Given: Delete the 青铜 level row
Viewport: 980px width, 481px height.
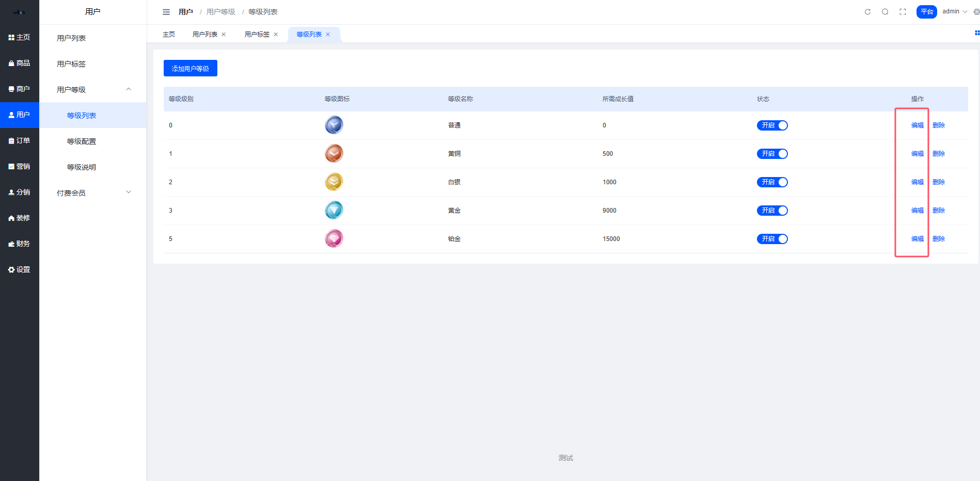Looking at the screenshot, I should (x=938, y=154).
